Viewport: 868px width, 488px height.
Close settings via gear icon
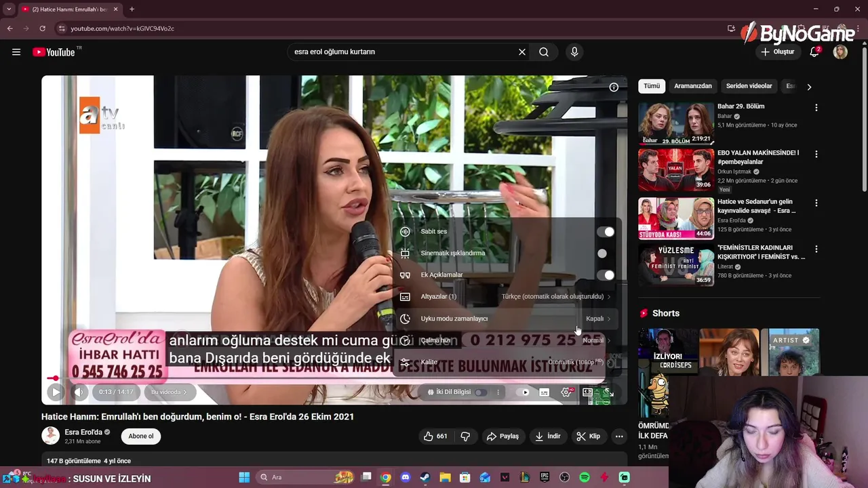[x=566, y=392]
